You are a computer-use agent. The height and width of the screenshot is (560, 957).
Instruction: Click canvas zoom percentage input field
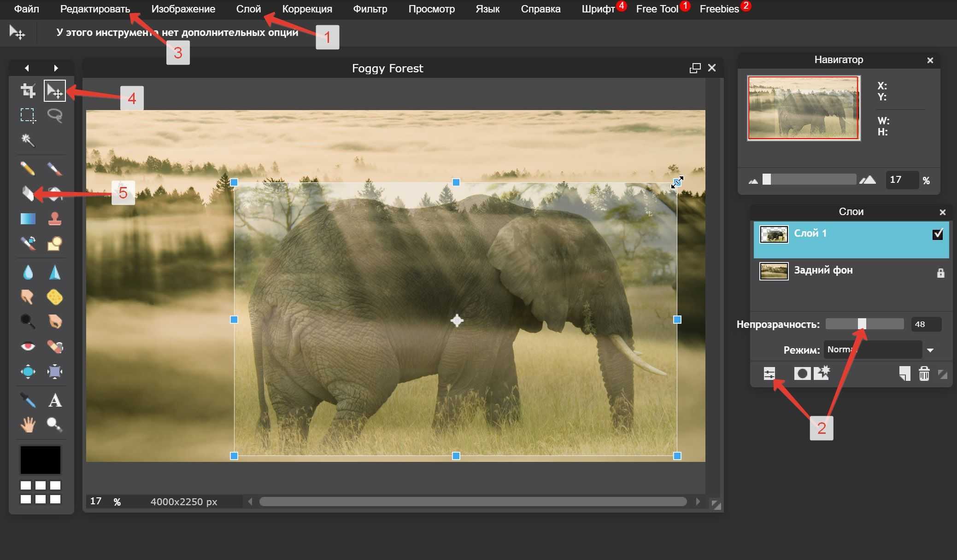pyautogui.click(x=98, y=501)
